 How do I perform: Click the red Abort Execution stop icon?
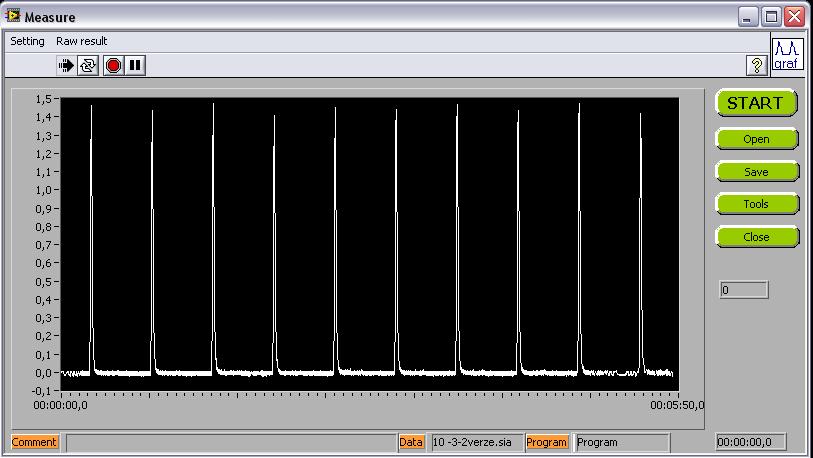pos(113,65)
